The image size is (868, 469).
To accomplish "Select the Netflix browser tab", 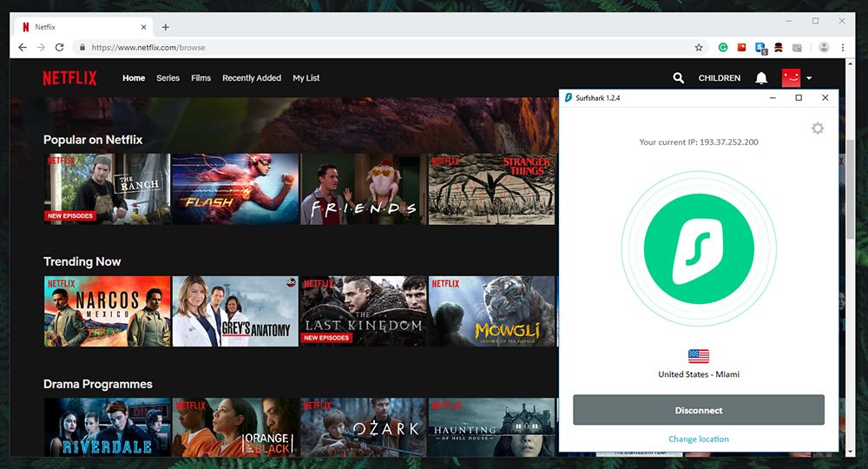I will [83, 27].
